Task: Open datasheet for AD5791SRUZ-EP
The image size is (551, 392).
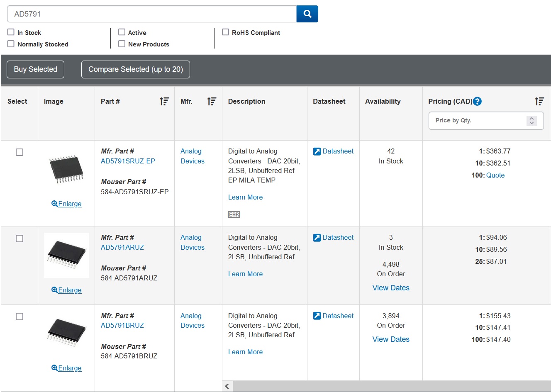Action: 333,151
